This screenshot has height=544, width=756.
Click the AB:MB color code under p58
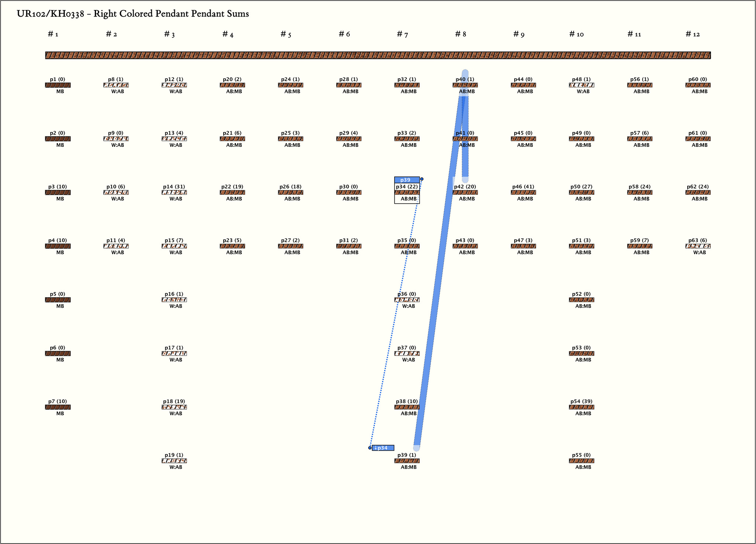tap(641, 199)
